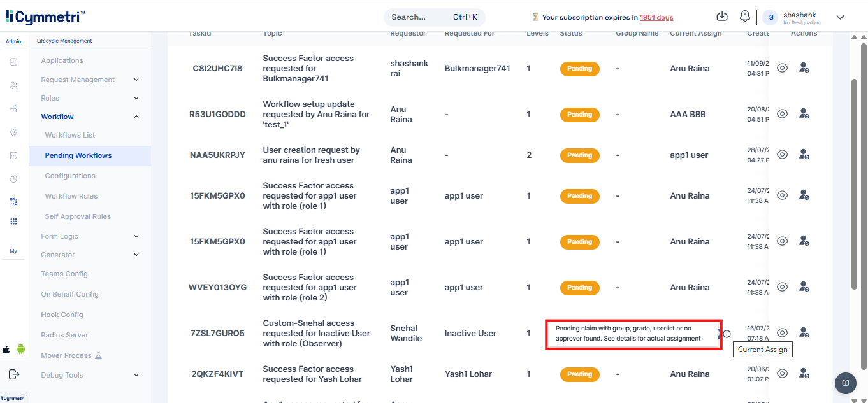868x403 pixels.
Task: Expand the Debug Tools menu
Action: [136, 375]
